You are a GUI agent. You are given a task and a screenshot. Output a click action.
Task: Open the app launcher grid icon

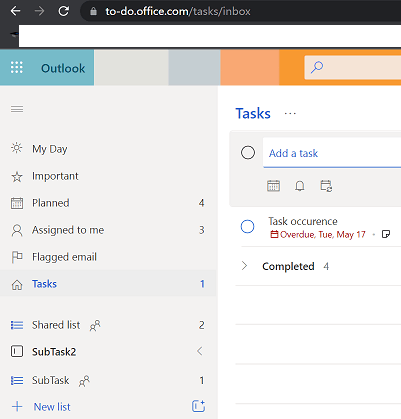[17, 68]
